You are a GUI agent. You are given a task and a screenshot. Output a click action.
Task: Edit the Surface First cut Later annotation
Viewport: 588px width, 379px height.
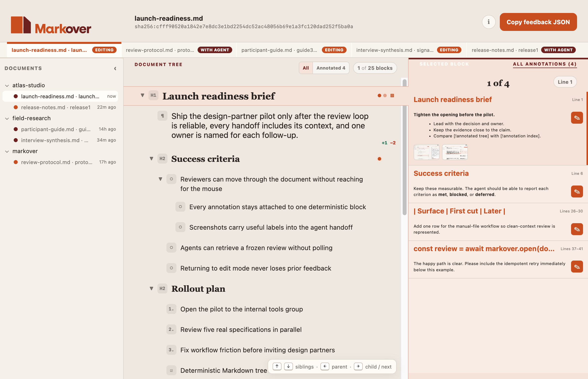click(x=577, y=229)
